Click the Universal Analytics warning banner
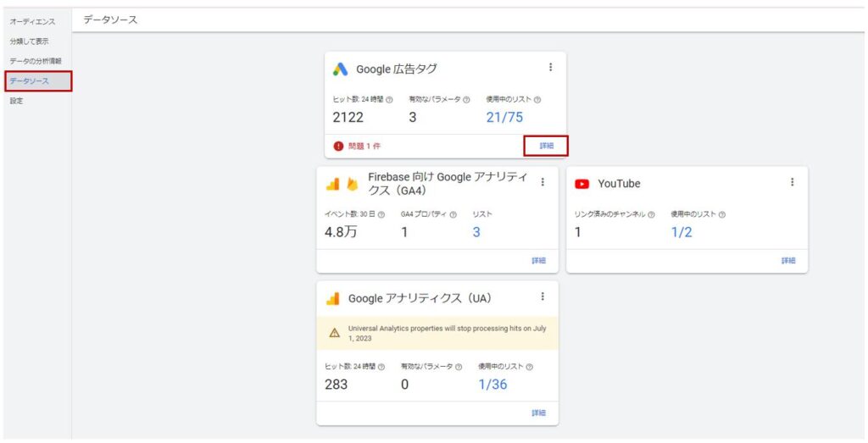Screen dimensions: 868x443 (x=437, y=333)
